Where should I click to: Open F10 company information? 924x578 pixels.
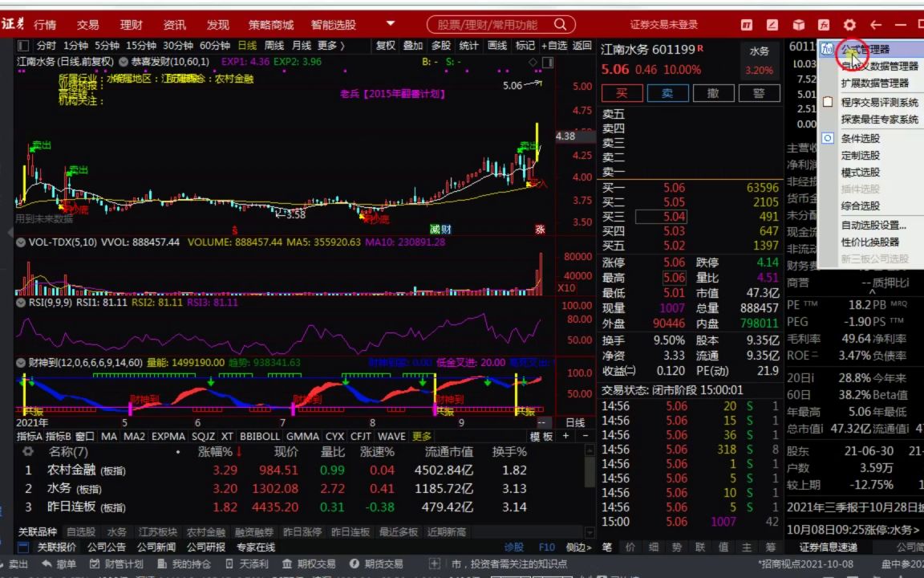[x=546, y=547]
